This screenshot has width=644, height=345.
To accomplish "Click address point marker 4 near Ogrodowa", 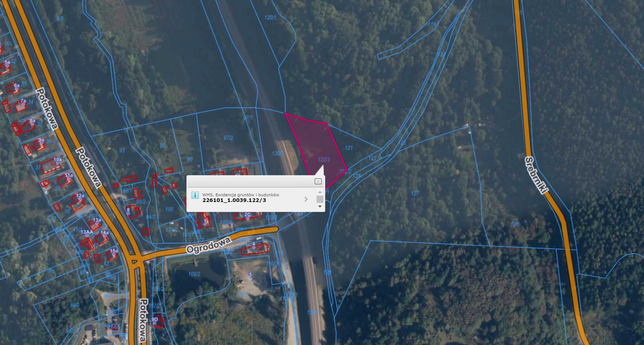I will [254, 247].
